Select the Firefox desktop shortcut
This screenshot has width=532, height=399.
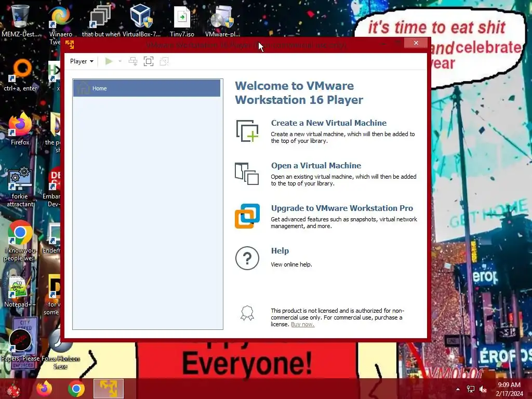click(20, 129)
